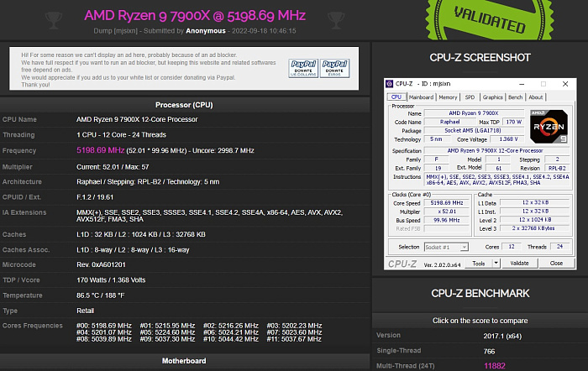Click the Core Voltage field 1.368 V
The width and height of the screenshot is (588, 371).
coord(508,139)
